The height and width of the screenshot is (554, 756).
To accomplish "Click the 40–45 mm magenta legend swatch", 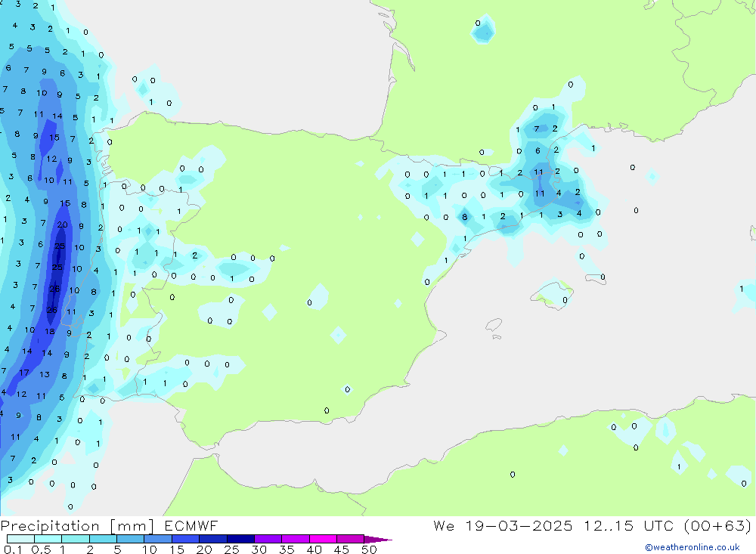I will 323,539.
